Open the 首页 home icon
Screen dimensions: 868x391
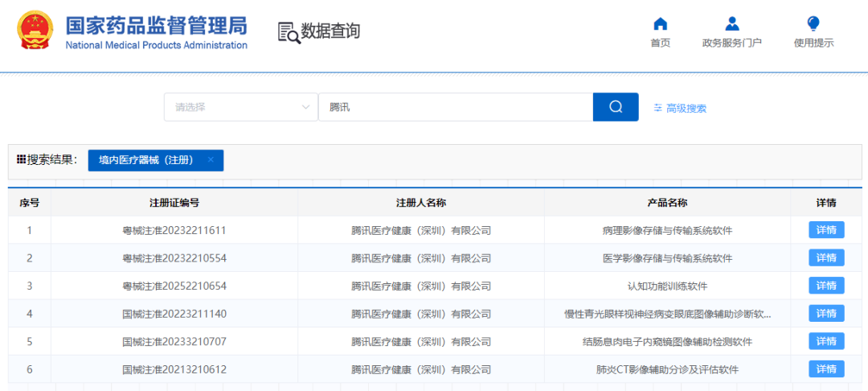(660, 24)
